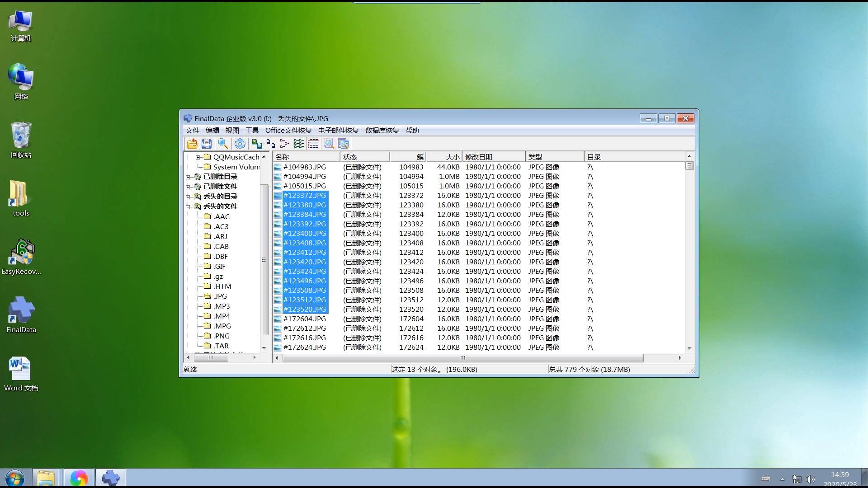Image resolution: width=868 pixels, height=488 pixels.
Task: Click the save (floppy disk) toolbar icon
Action: pos(207,144)
